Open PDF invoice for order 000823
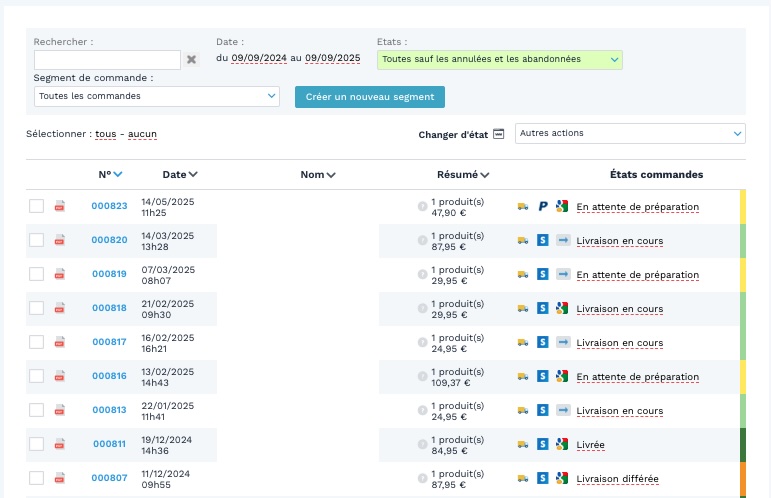Screen dimensions: 771x498 [60, 207]
